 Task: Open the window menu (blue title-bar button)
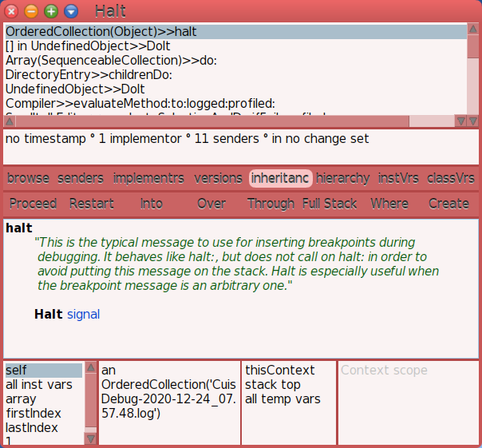coord(71,11)
